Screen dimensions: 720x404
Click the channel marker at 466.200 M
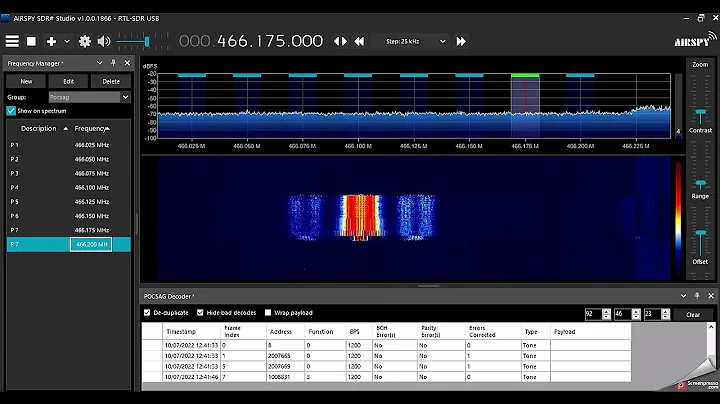point(580,75)
